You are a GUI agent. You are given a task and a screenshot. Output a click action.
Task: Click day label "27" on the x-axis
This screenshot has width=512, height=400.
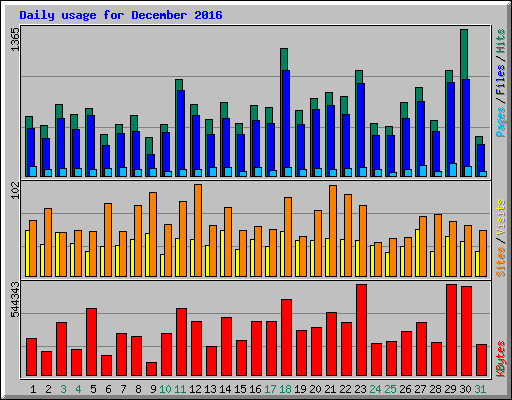point(420,389)
